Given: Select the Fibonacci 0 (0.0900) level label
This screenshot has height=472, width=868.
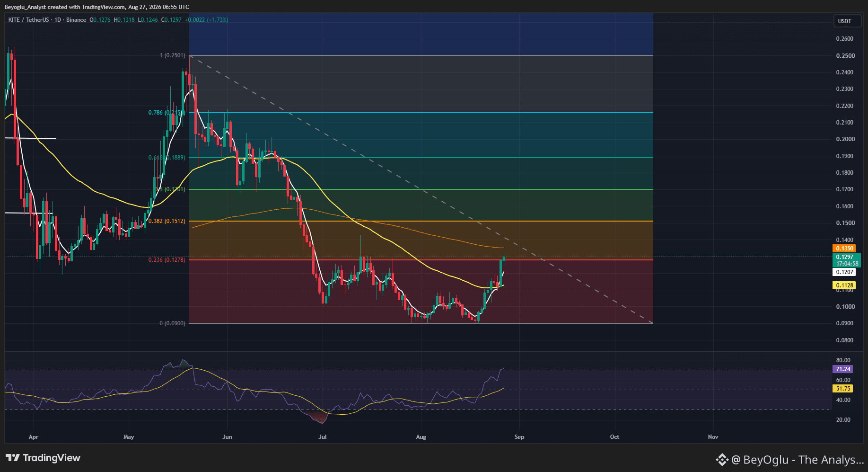Looking at the screenshot, I should [172, 323].
